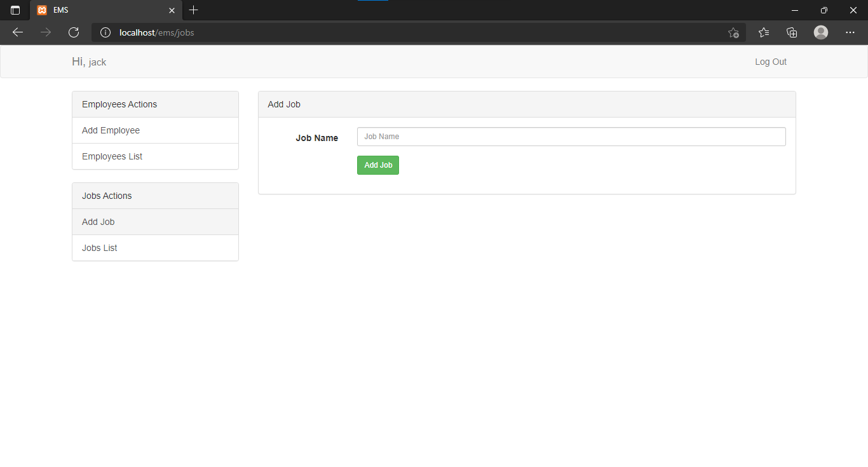Open site information via the info icon
868x467 pixels.
pos(105,32)
